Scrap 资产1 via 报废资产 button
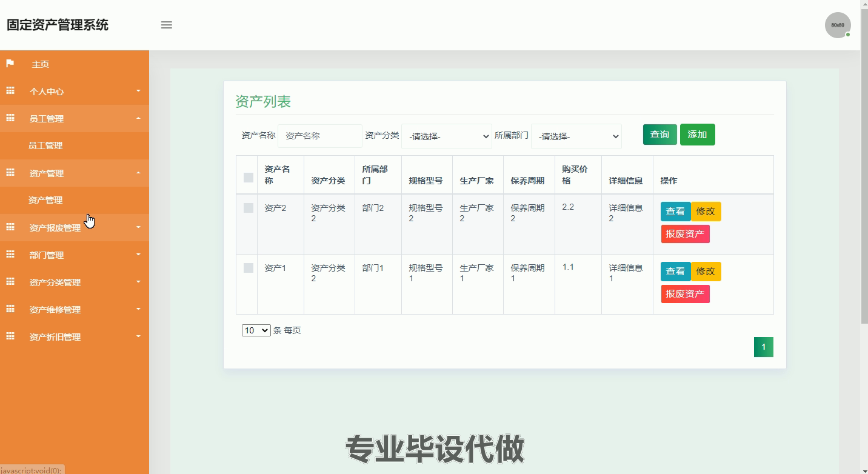Image resolution: width=868 pixels, height=474 pixels. point(685,294)
